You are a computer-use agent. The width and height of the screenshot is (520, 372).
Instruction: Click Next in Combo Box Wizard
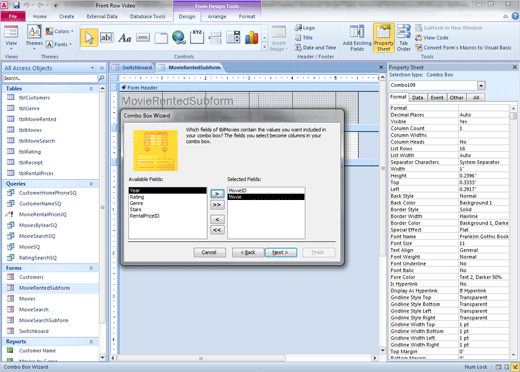[280, 253]
